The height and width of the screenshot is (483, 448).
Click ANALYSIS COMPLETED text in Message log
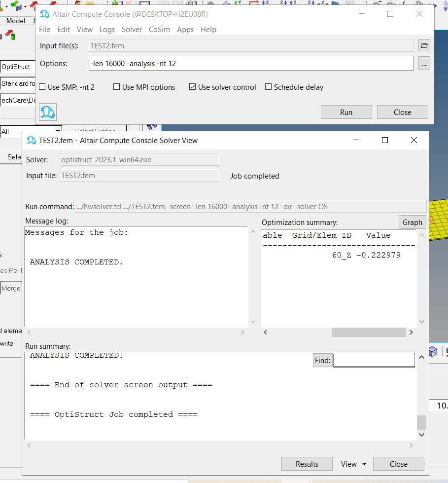point(76,262)
